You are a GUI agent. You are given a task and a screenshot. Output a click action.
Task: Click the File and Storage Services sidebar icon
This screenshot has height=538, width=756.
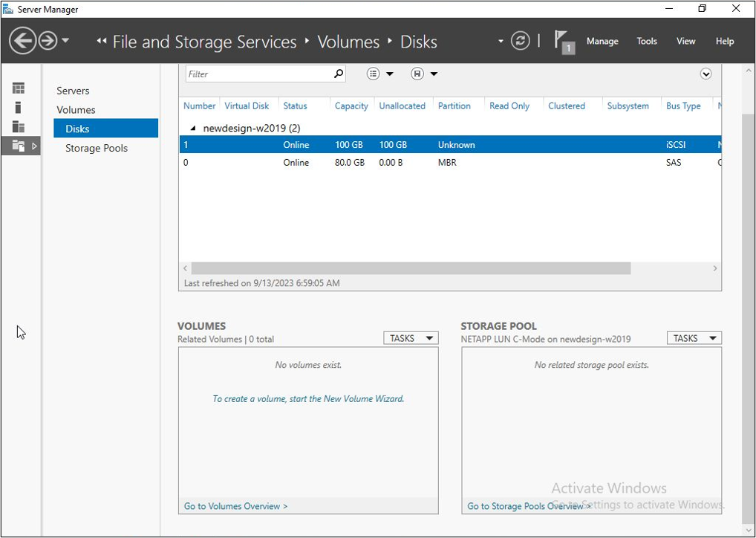pyautogui.click(x=19, y=146)
